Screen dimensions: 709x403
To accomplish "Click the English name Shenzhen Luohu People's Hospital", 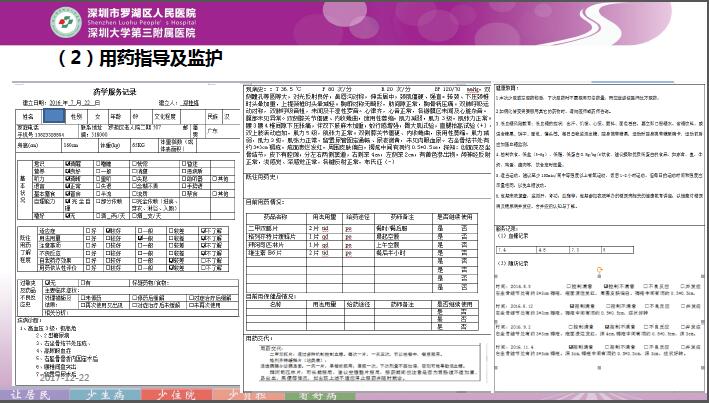I will [x=142, y=23].
